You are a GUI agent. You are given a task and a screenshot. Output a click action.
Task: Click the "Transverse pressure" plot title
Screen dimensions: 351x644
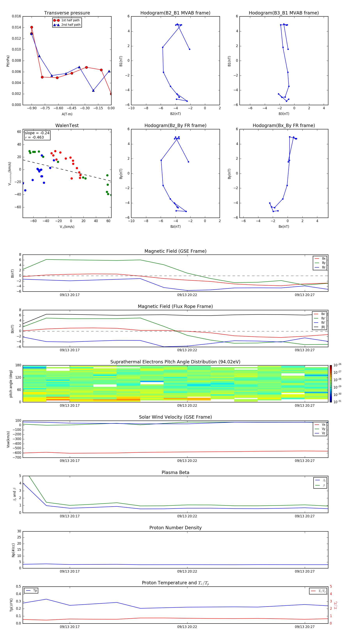tap(67, 13)
